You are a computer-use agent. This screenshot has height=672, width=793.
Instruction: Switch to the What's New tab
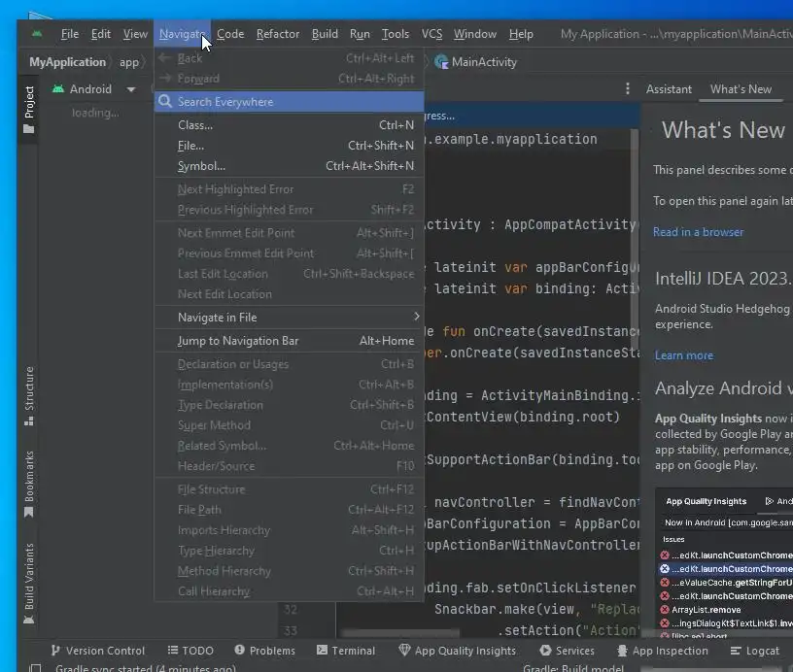[x=741, y=89]
